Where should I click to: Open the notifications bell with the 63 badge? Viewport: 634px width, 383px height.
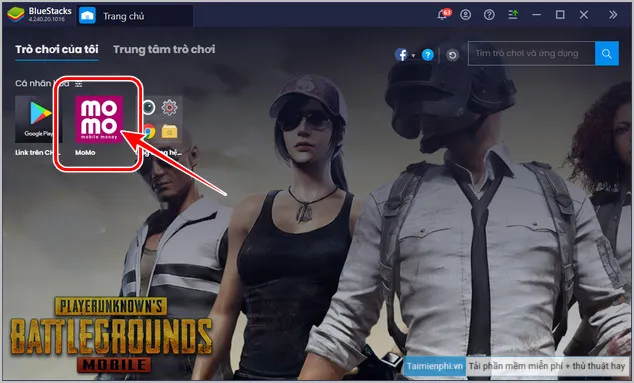point(444,15)
